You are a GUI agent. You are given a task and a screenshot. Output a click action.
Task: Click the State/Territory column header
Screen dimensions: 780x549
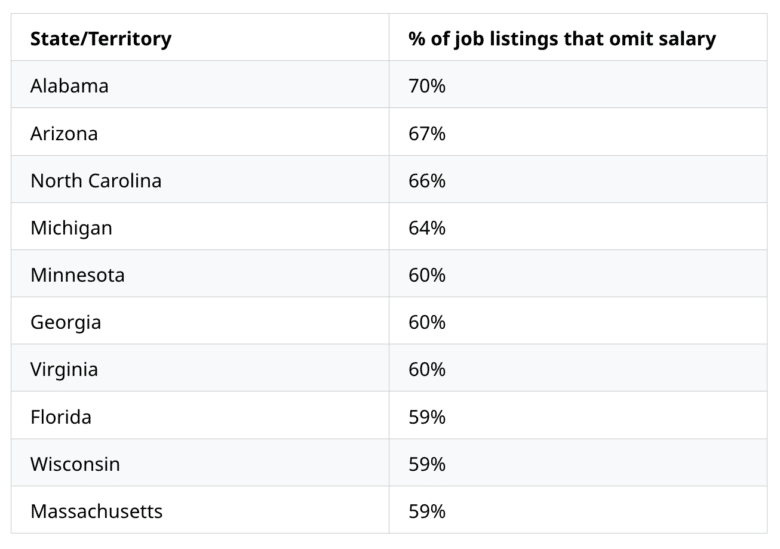click(101, 39)
